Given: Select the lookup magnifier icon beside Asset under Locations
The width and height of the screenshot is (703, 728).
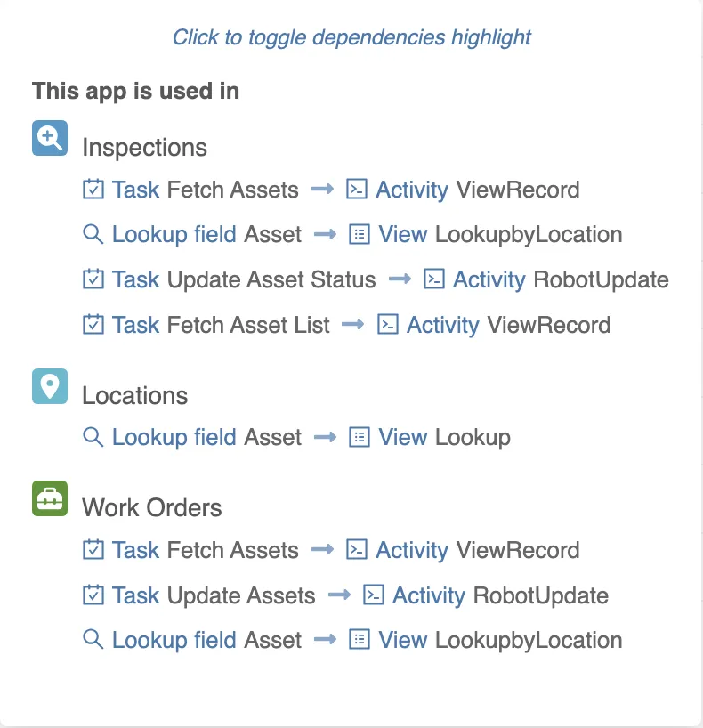Looking at the screenshot, I should [x=93, y=437].
